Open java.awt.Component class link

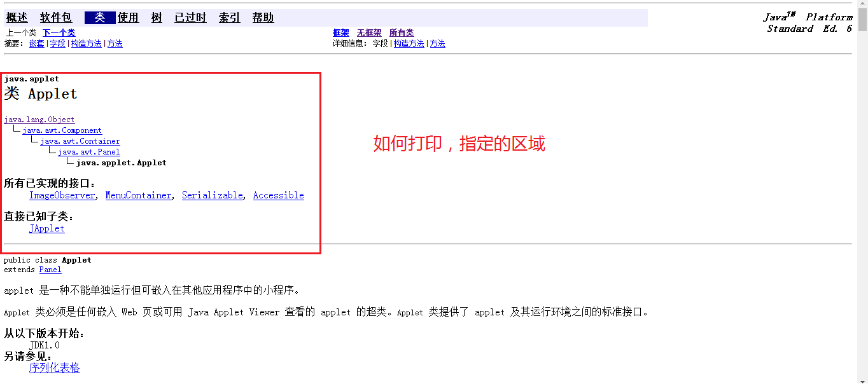[x=62, y=130]
